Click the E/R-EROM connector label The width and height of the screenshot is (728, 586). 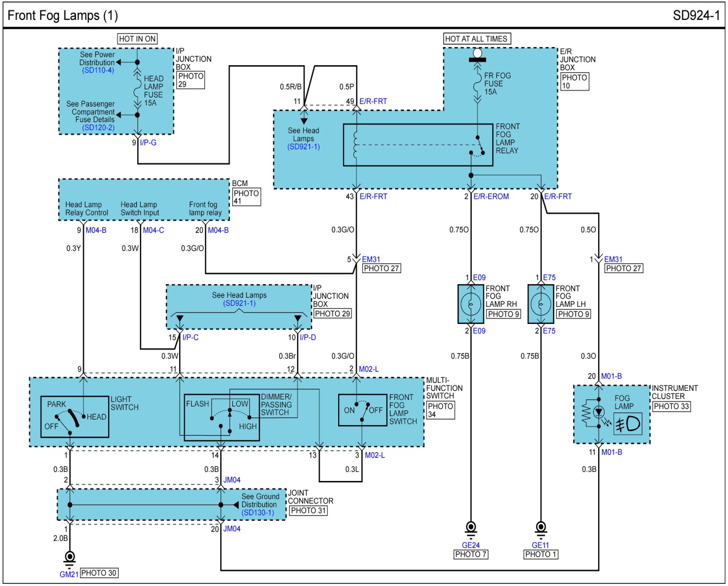coord(491,197)
